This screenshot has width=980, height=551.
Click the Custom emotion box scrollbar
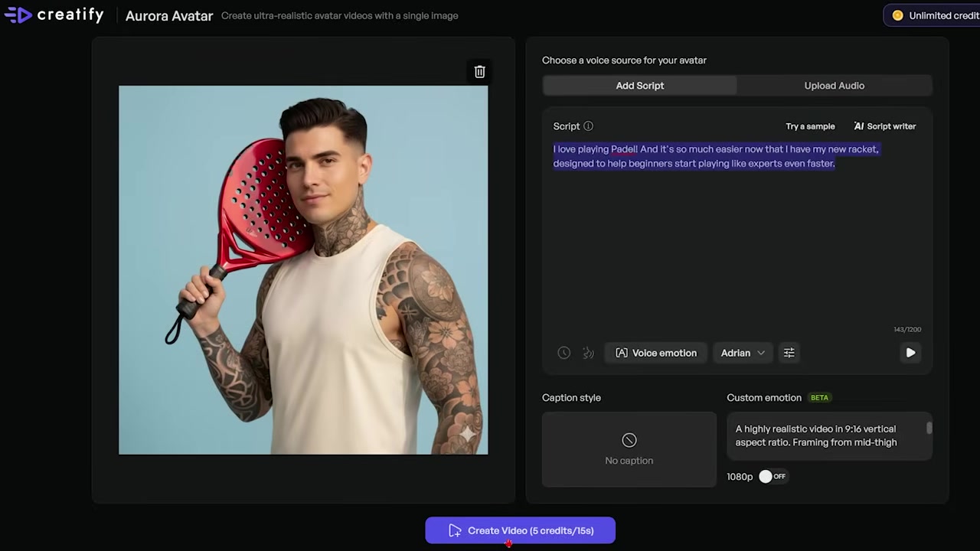(929, 428)
